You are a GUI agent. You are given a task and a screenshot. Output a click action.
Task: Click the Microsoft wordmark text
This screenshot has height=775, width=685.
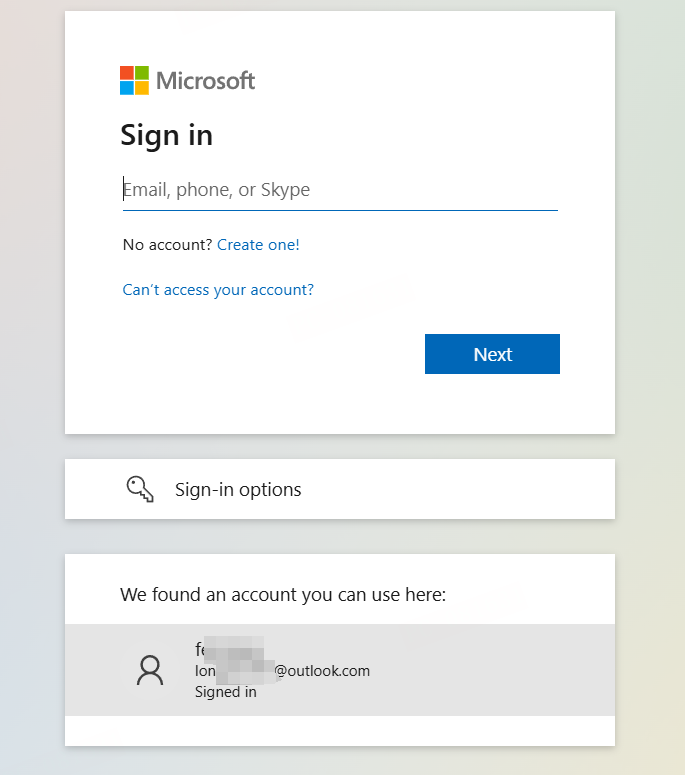pos(206,81)
